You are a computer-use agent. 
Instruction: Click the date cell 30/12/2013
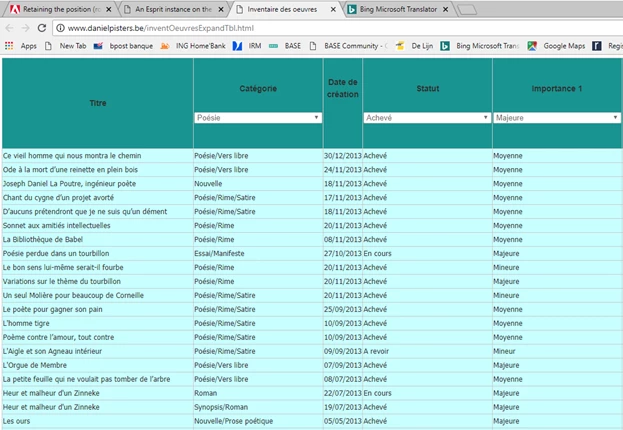click(x=342, y=156)
